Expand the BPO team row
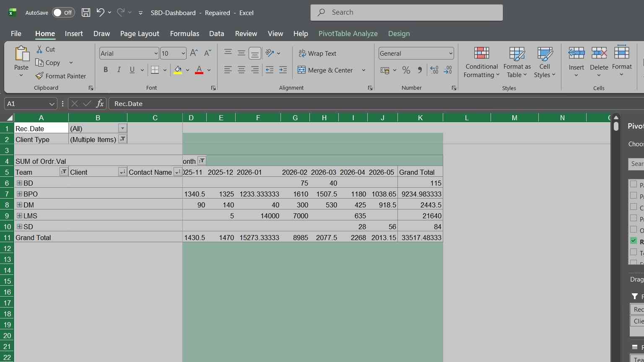 tap(19, 194)
